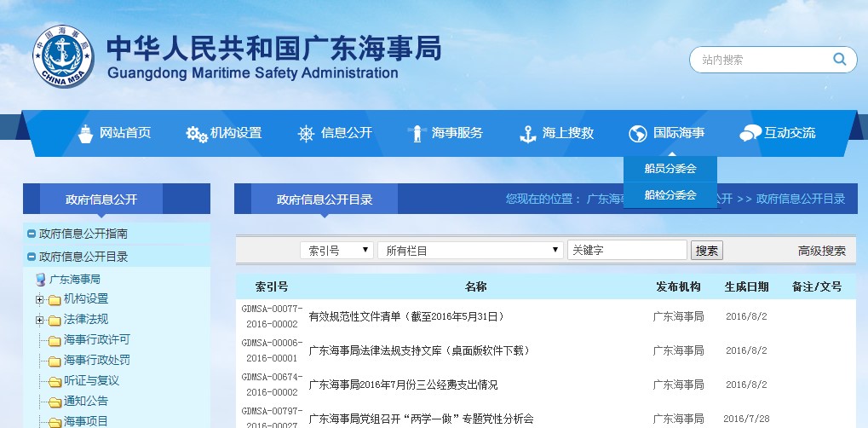Click the 发布机构 table column header

678,286
